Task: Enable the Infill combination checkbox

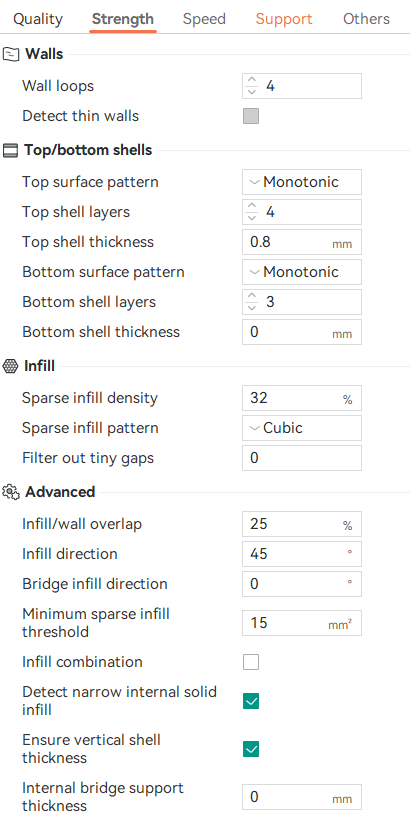Action: [x=251, y=662]
